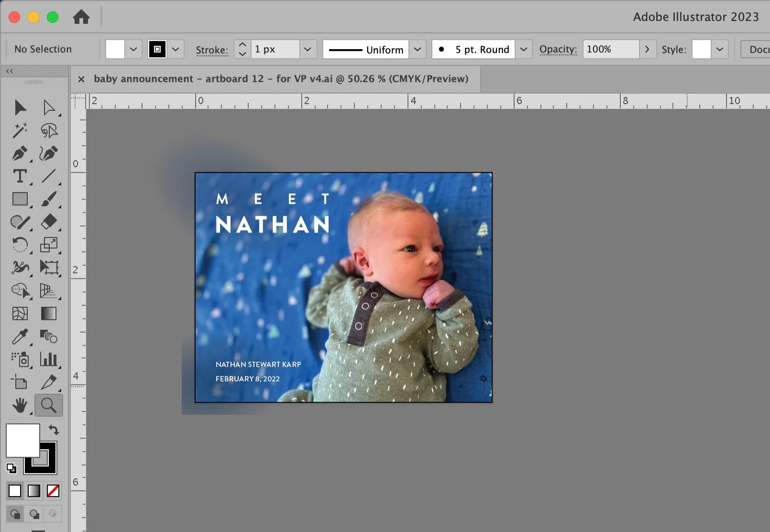Click the fill color box in control bar
This screenshot has height=532, width=770.
coord(115,49)
